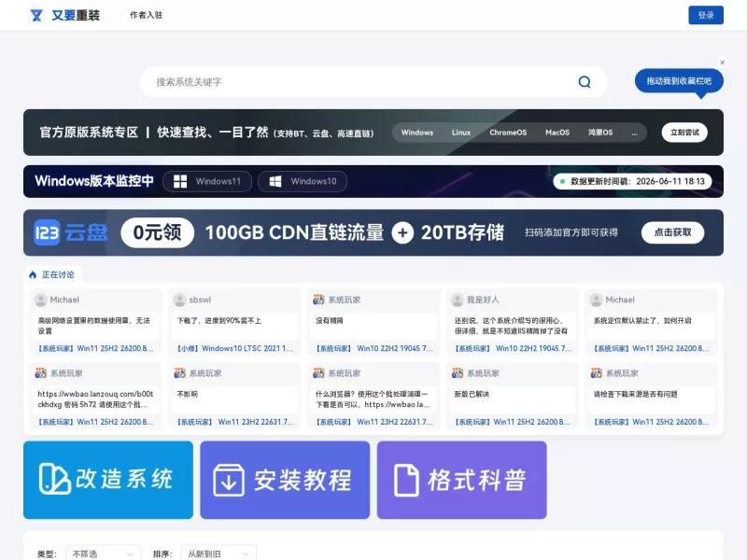Screen dimensions: 747x560
Task: Open the 格式科普 purple card
Action: coord(461,480)
